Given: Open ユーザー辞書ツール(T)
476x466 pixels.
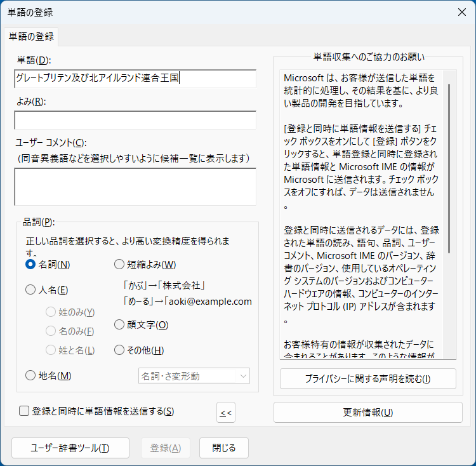Looking at the screenshot, I should (x=70, y=448).
